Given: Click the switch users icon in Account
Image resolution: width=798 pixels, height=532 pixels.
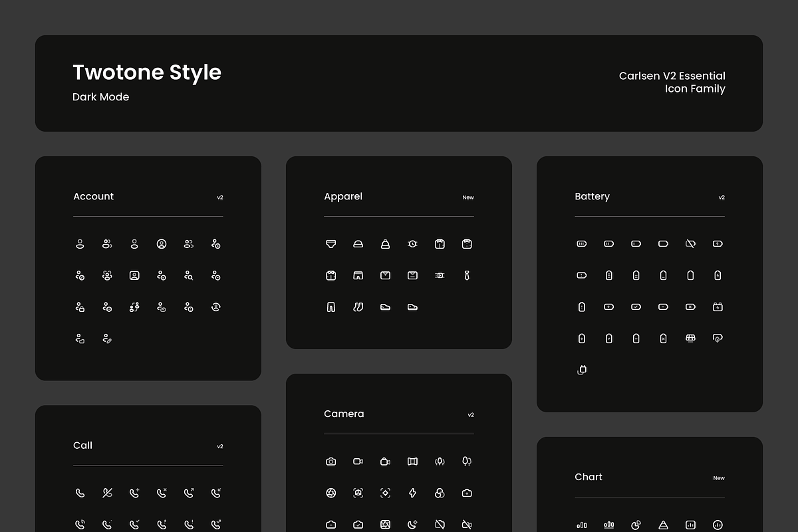Looking at the screenshot, I should click(x=134, y=307).
